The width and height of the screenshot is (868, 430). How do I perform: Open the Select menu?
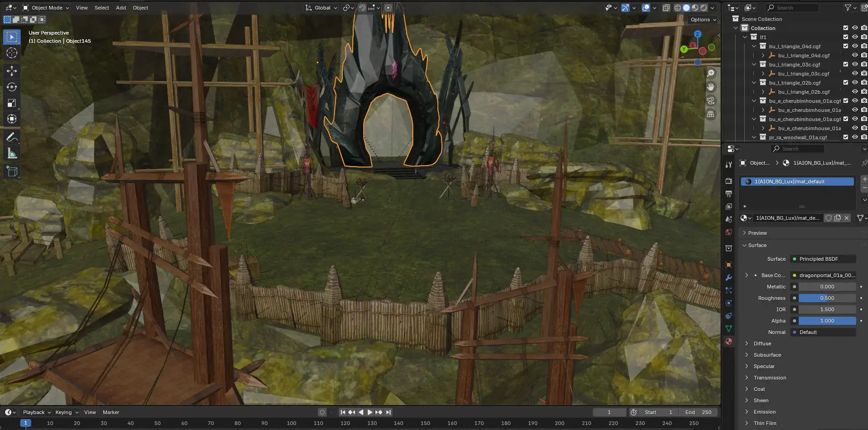102,8
